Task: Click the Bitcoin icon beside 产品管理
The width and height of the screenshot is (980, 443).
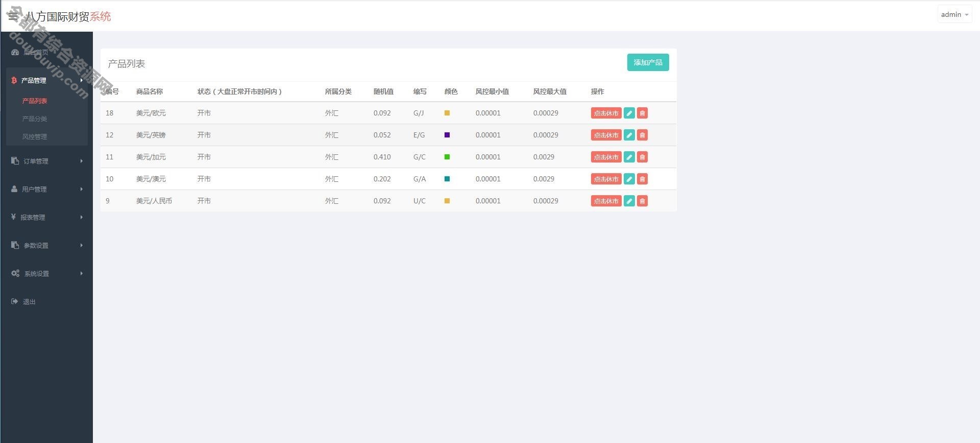Action: click(x=14, y=80)
